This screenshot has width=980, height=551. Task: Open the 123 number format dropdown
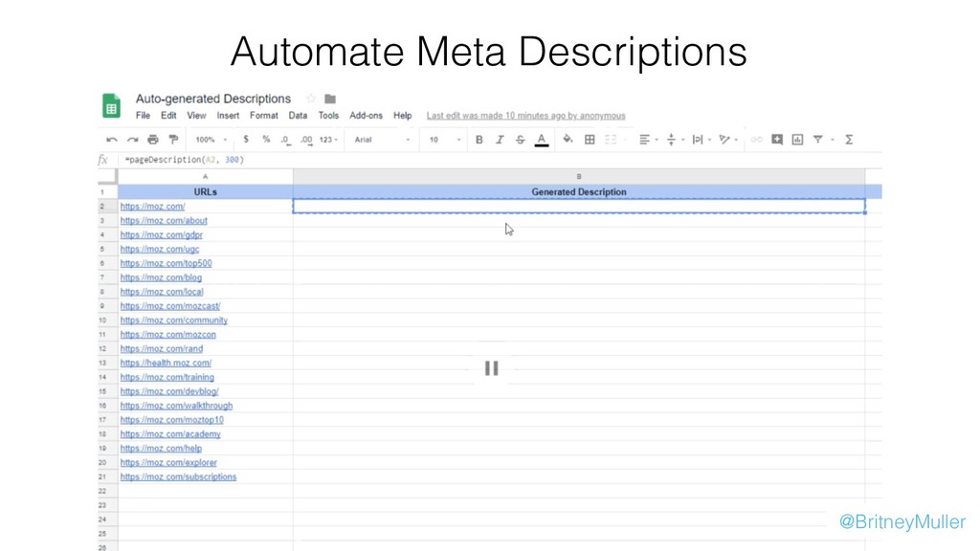pos(328,140)
